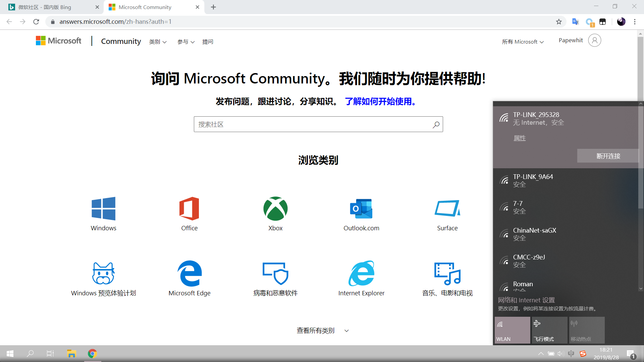Select the ChinaNet-saGX network
The width and height of the screenshot is (644, 362).
(566, 234)
